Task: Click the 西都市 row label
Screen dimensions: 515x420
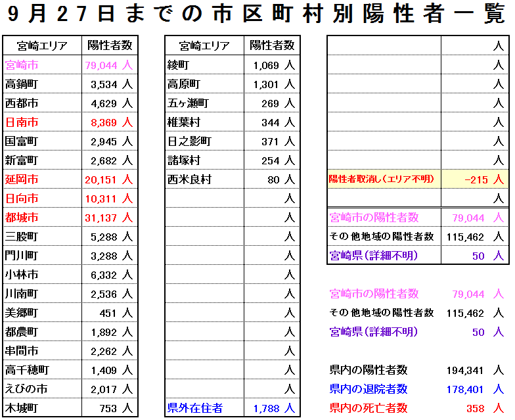Action: pyautogui.click(x=22, y=103)
